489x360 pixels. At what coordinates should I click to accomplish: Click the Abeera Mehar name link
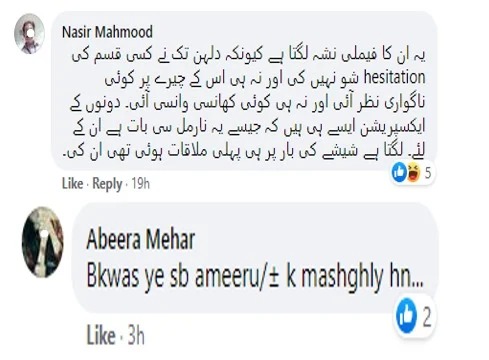pos(140,239)
